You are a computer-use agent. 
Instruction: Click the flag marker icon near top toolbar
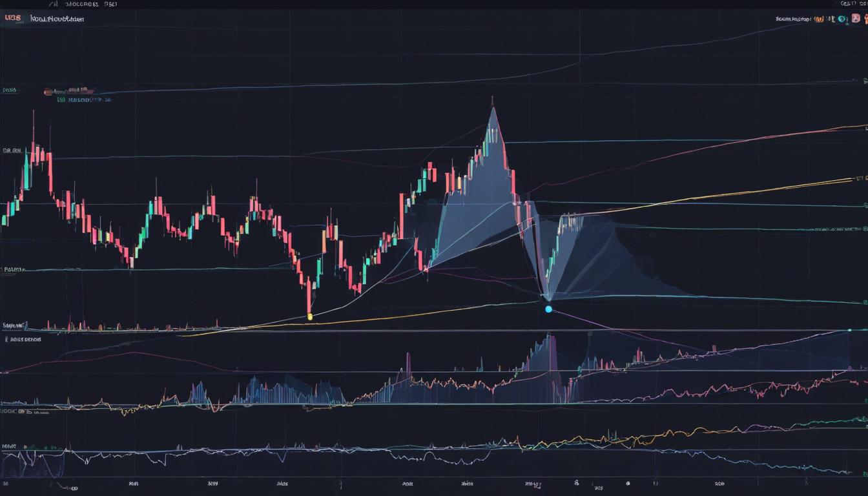pos(832,19)
